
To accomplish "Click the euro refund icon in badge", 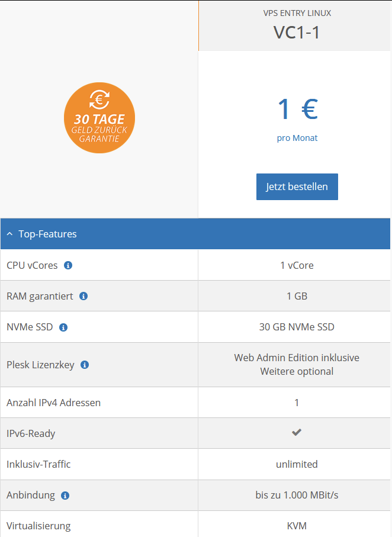I will 99,99.
